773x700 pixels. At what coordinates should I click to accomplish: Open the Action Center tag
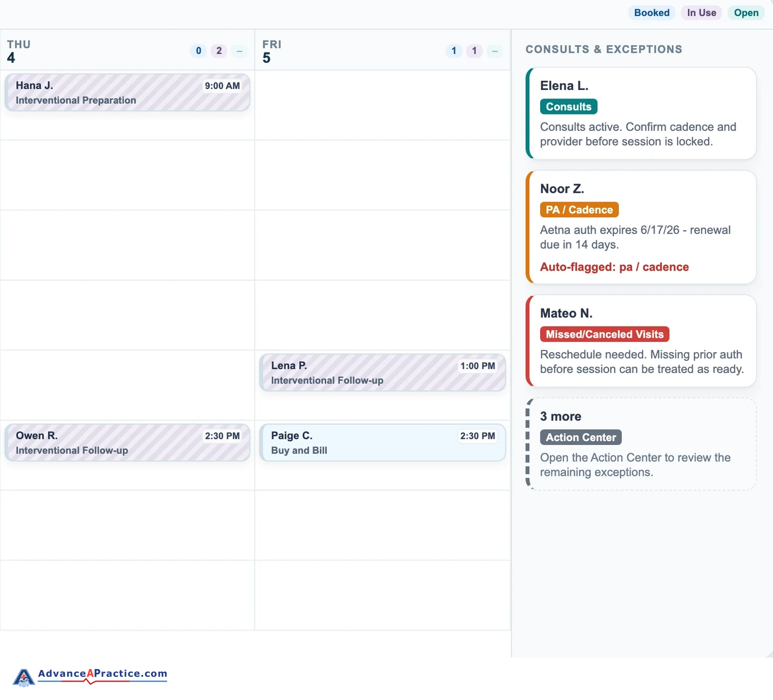(581, 437)
